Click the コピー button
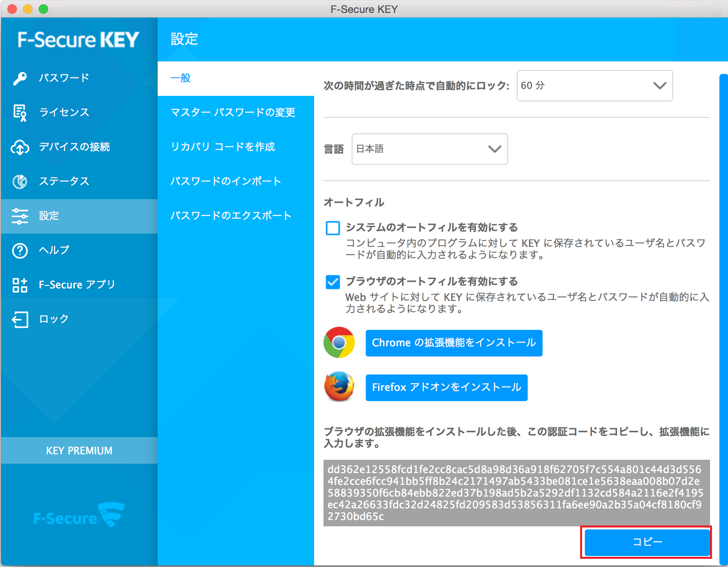Image resolution: width=728 pixels, height=567 pixels. [x=647, y=542]
